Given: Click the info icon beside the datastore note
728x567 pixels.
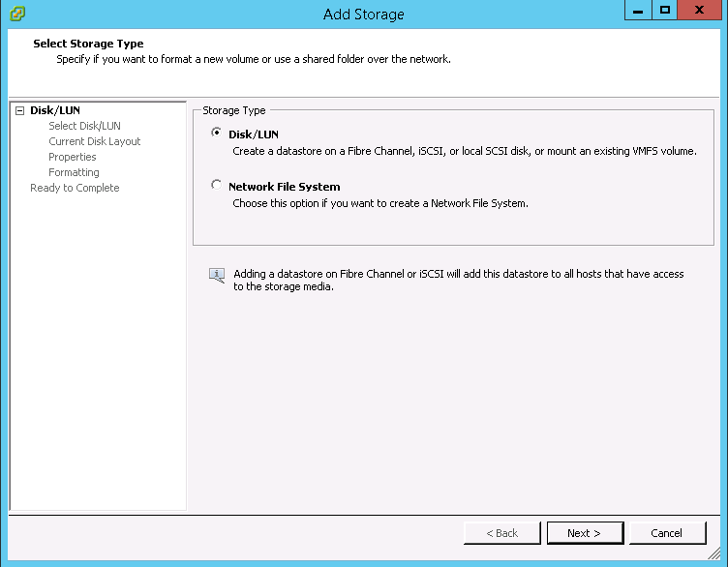Looking at the screenshot, I should pyautogui.click(x=217, y=276).
